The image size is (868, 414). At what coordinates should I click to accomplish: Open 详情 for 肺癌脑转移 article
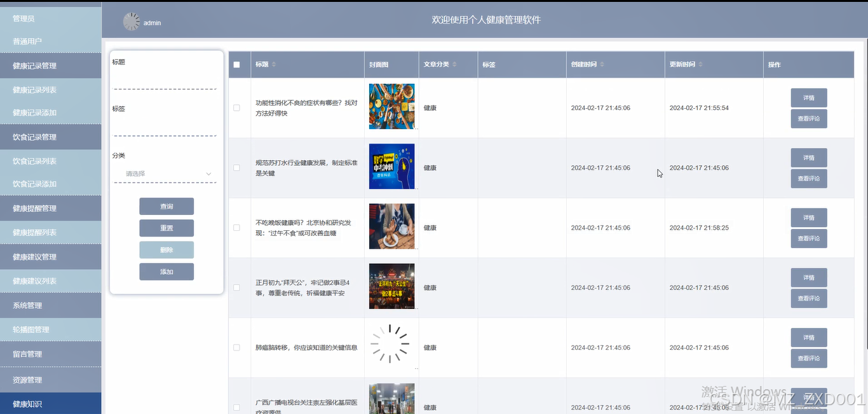pyautogui.click(x=809, y=338)
